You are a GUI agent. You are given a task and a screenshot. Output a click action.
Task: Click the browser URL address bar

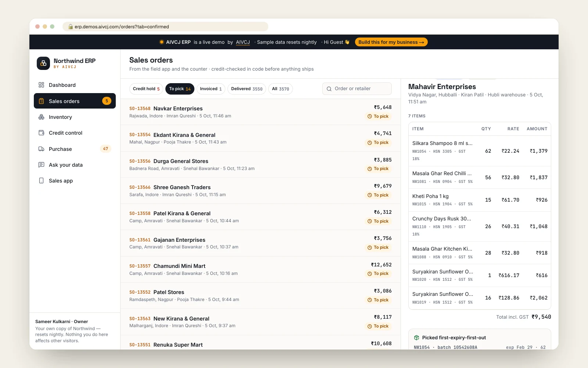point(165,26)
